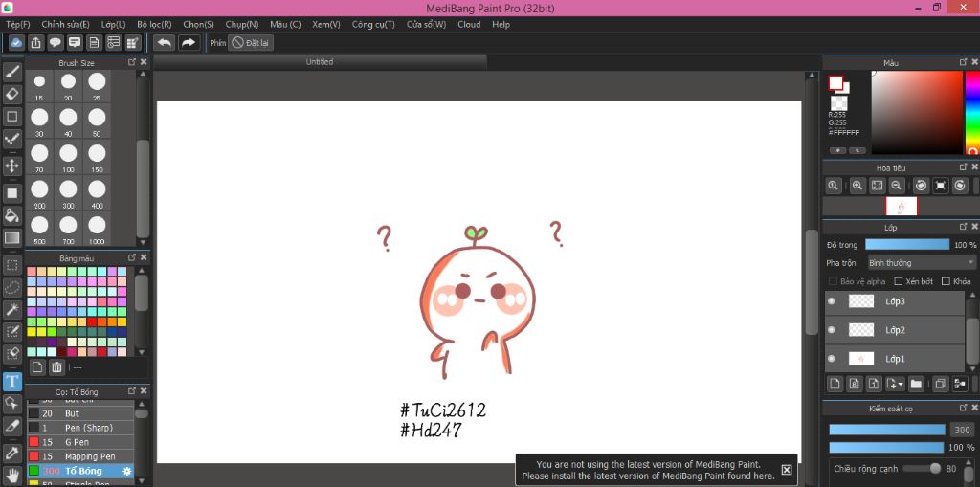Screen dimensions: 980x487
Task: Select the Eyedropper tool
Action: click(x=12, y=453)
